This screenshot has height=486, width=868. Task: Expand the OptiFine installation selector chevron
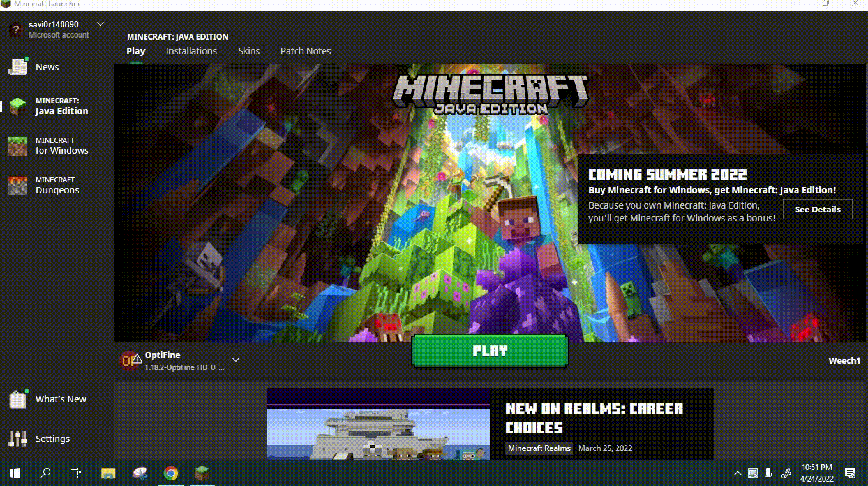coord(236,360)
